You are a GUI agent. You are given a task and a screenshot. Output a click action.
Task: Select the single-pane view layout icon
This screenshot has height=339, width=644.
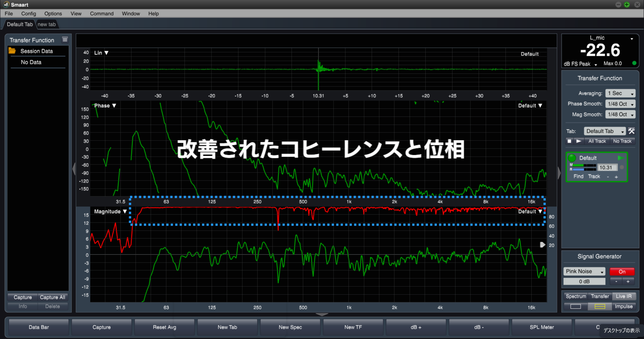[576, 307]
